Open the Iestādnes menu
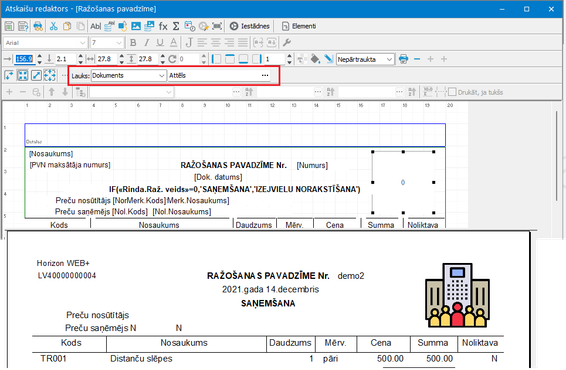This screenshot has height=370, width=566. tap(250, 26)
